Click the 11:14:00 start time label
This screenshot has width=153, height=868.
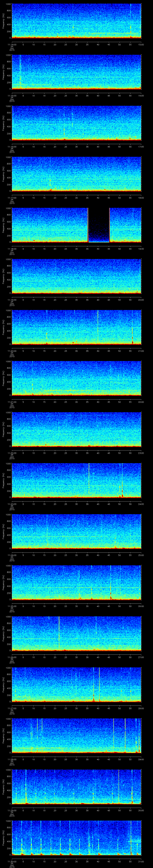[x=12, y=44]
